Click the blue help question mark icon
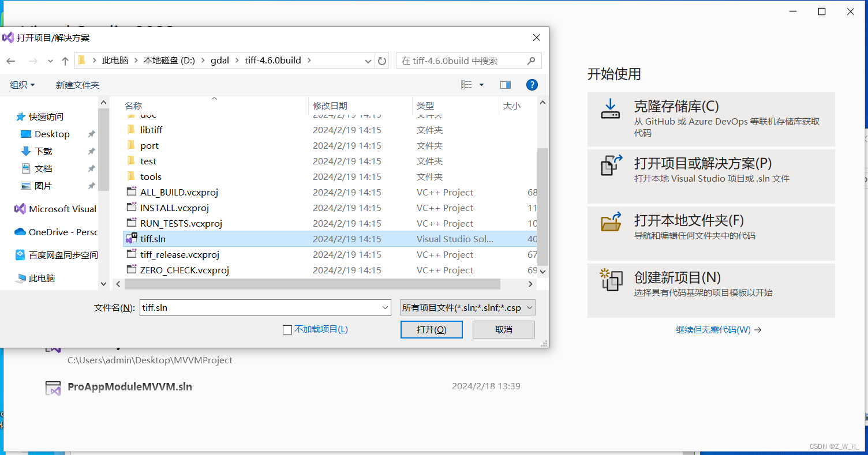Image resolution: width=868 pixels, height=455 pixels. (532, 85)
